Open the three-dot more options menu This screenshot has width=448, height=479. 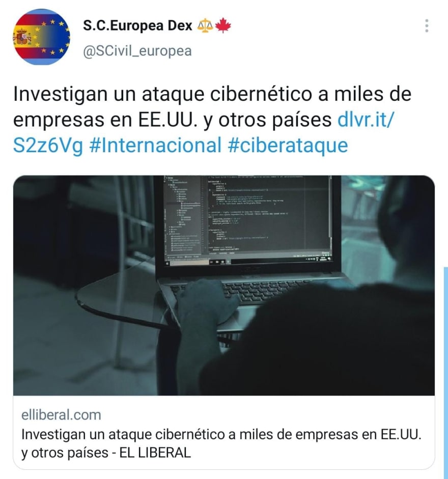coord(427,25)
